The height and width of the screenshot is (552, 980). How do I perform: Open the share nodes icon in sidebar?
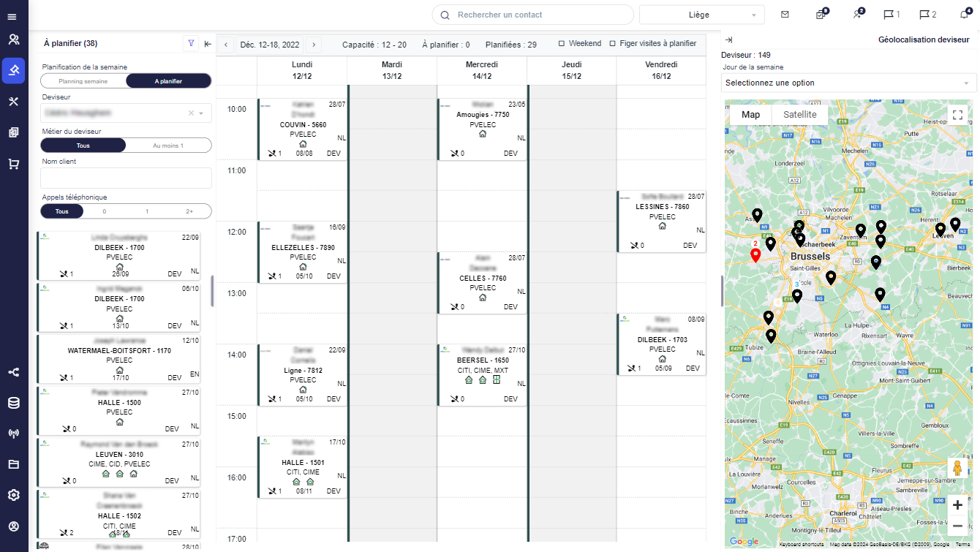(x=13, y=372)
